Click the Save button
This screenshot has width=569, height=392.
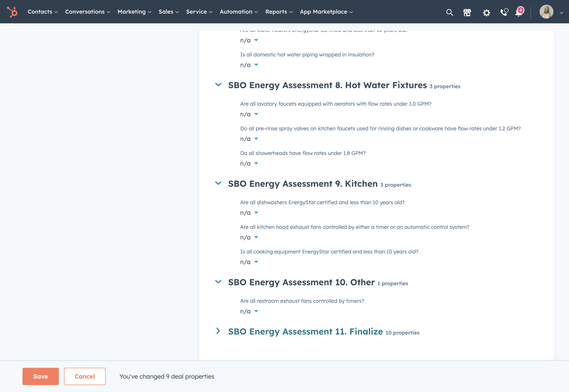pos(41,376)
